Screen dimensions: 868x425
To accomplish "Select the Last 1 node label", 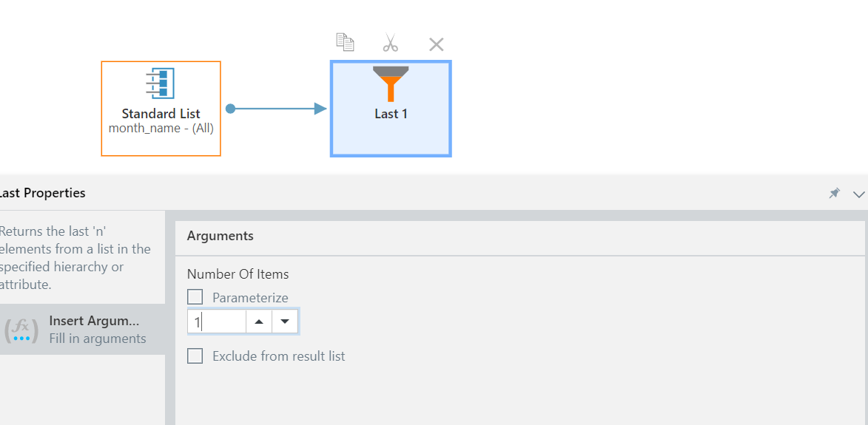I will click(391, 114).
